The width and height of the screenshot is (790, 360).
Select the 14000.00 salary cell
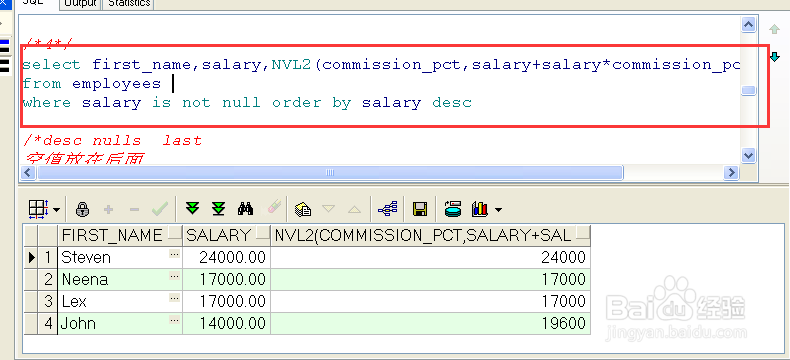click(227, 323)
